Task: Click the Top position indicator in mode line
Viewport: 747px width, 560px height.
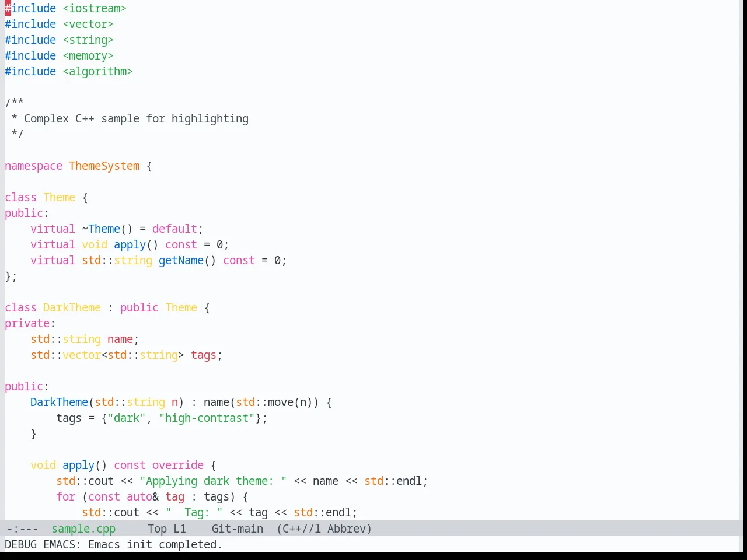Action: coord(158,528)
